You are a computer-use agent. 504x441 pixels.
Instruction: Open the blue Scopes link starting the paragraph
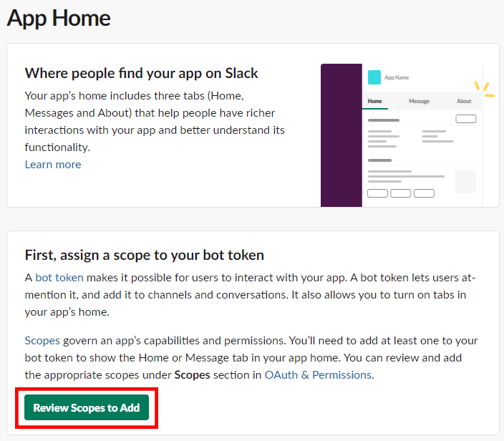tap(42, 341)
